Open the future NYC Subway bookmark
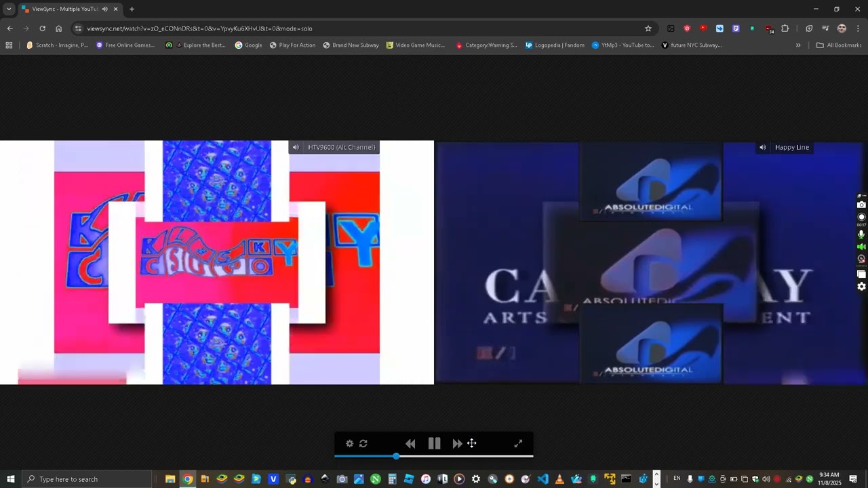 [691, 45]
